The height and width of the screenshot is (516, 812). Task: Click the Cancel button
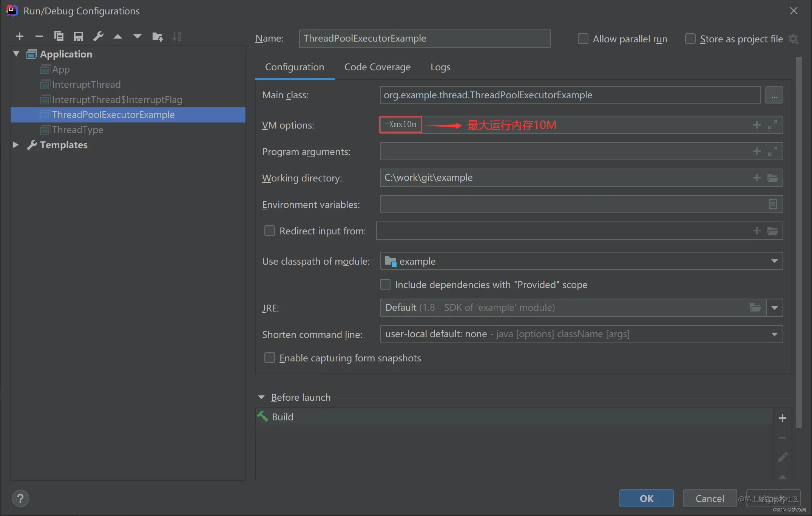(709, 498)
